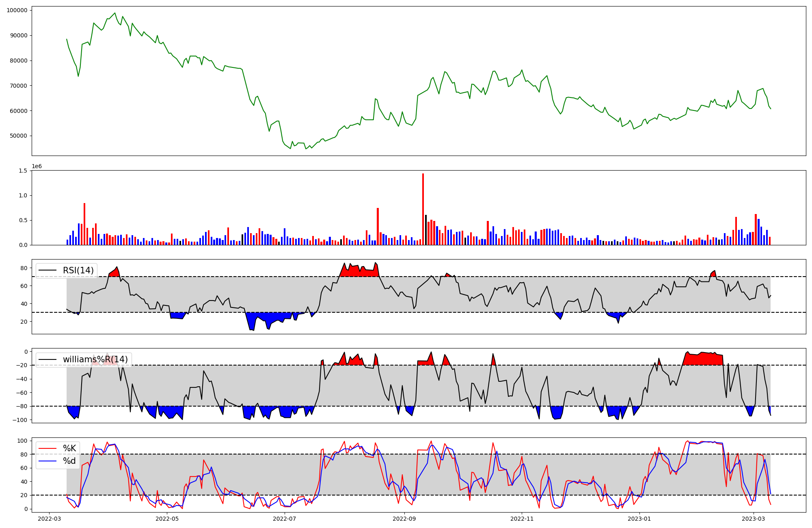The image size is (812, 528).
Task: Click the black RSI(14) legend line sample
Action: (47, 270)
